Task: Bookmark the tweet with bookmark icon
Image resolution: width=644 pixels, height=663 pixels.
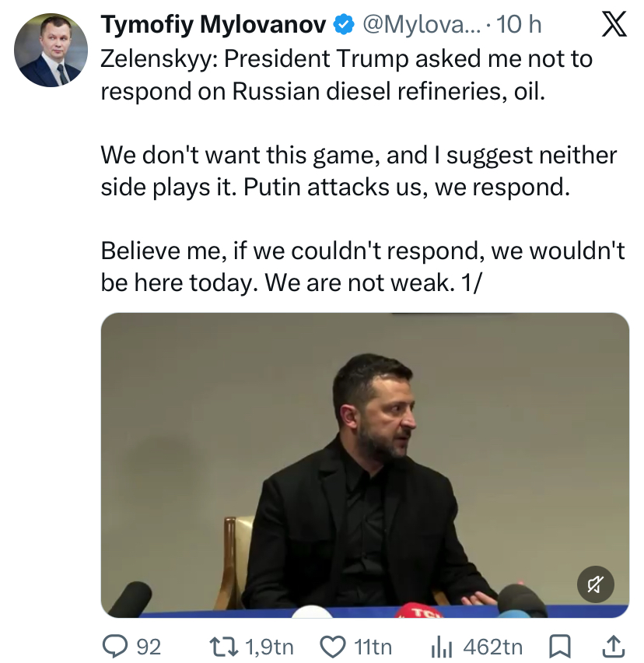Action: 559,647
